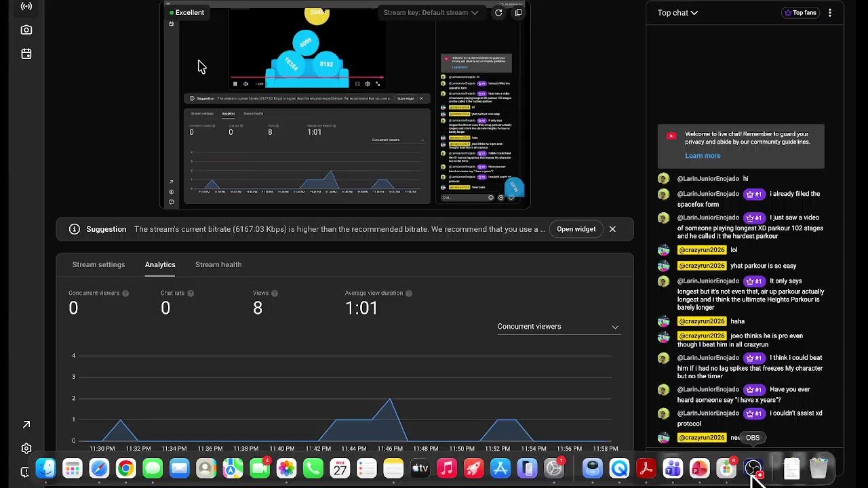Expand the Concurrent viewers chart dropdown

tap(558, 327)
